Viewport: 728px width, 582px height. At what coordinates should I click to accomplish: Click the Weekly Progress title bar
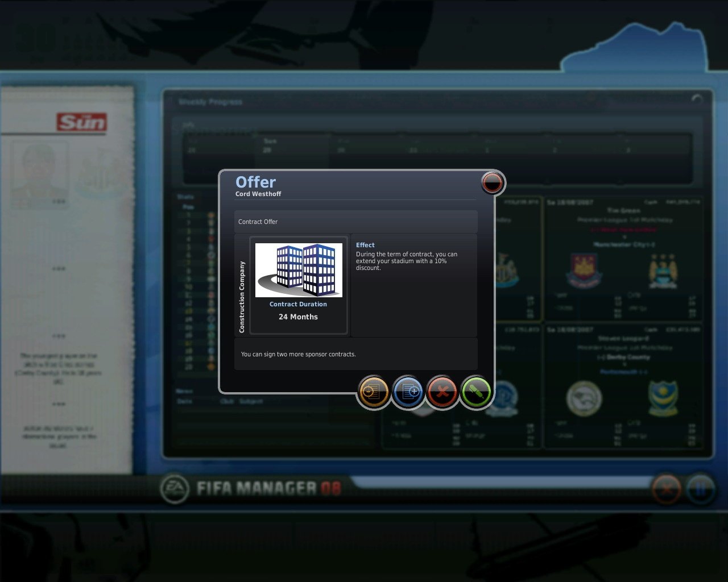point(209,102)
